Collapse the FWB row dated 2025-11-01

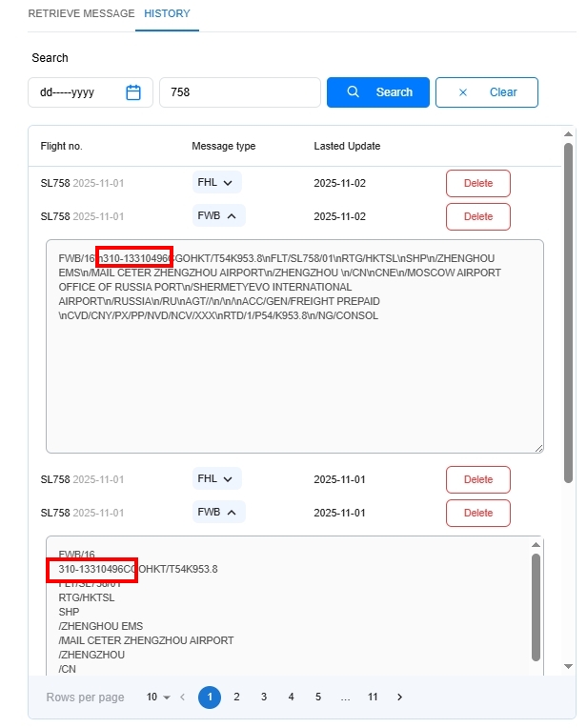click(218, 513)
